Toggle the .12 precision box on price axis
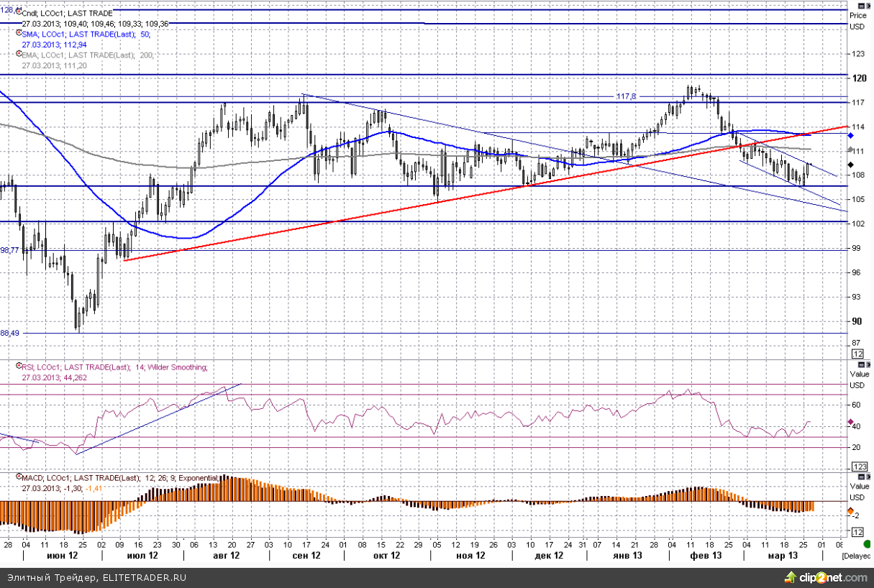Screen dimensions: 874x588 pos(857,354)
